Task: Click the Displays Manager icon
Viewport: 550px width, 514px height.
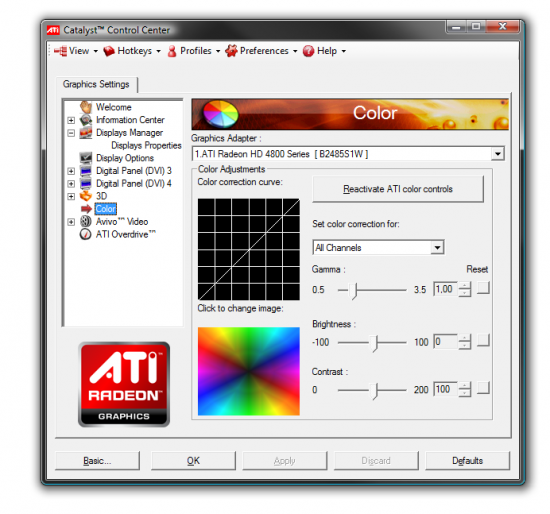Action: [86, 133]
